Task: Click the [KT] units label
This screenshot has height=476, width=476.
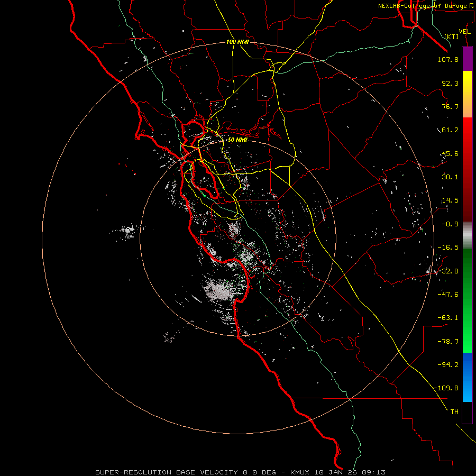Action: click(x=451, y=36)
